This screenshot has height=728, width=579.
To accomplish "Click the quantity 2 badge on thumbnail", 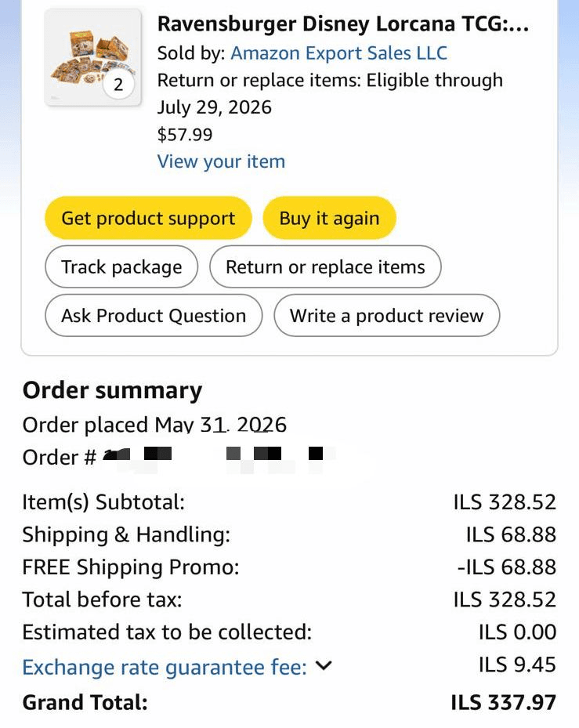I will [x=118, y=85].
